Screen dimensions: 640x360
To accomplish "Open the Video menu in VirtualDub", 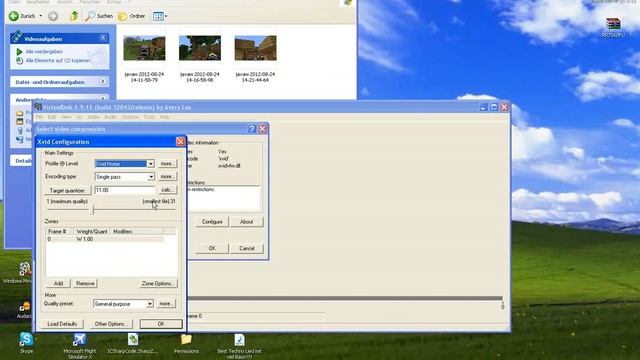I will coord(93,117).
